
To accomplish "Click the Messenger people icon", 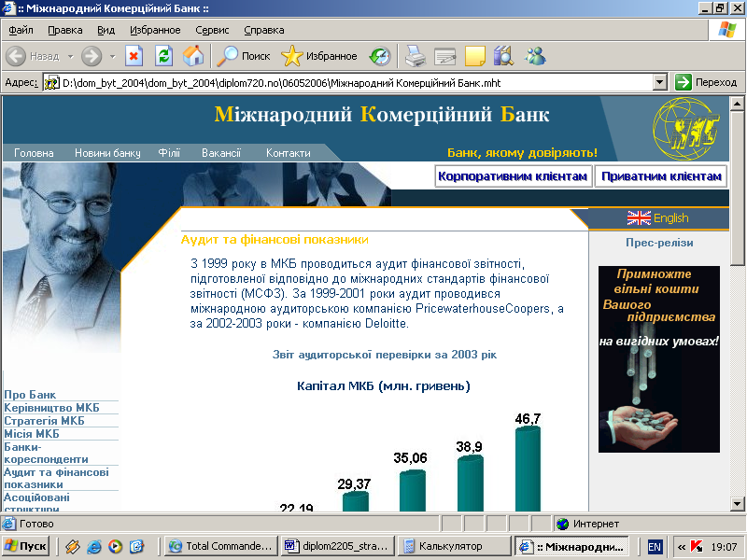I will (534, 56).
